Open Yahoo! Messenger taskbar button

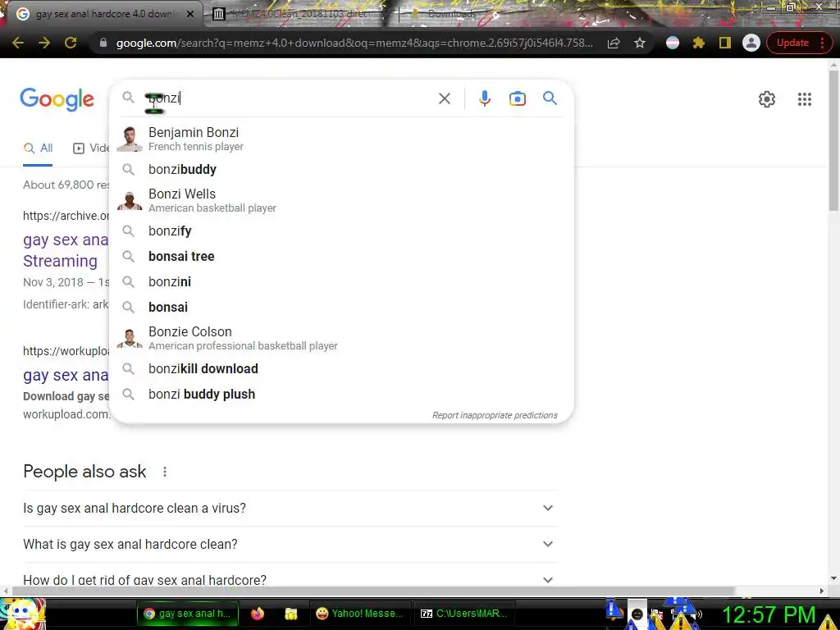click(360, 614)
